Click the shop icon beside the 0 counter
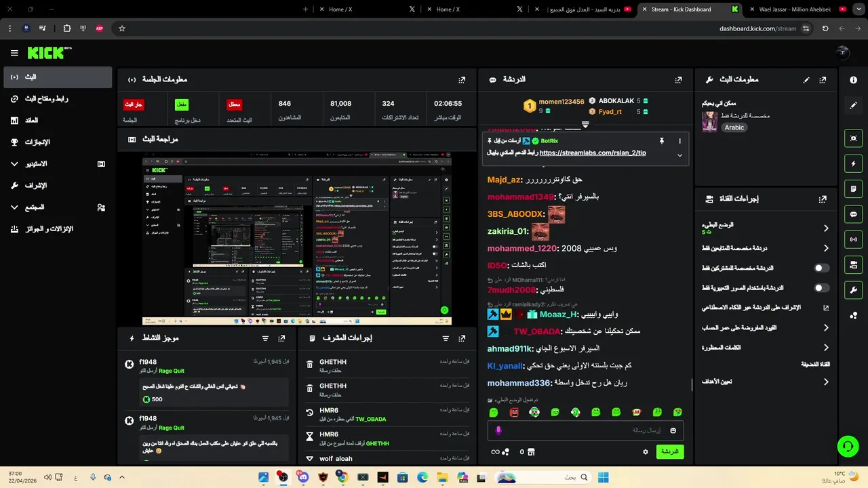This screenshot has height=488, width=868. coord(531,452)
